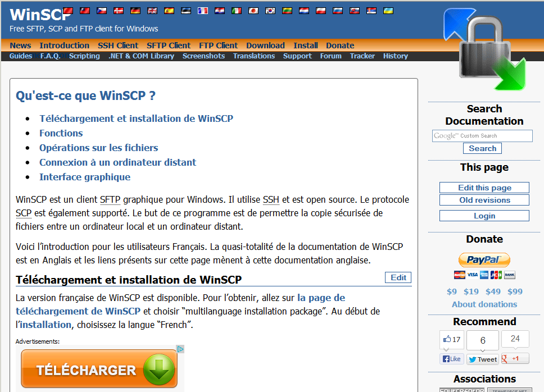Follow the $49 donation link
This screenshot has width=544, height=392.
[493, 291]
